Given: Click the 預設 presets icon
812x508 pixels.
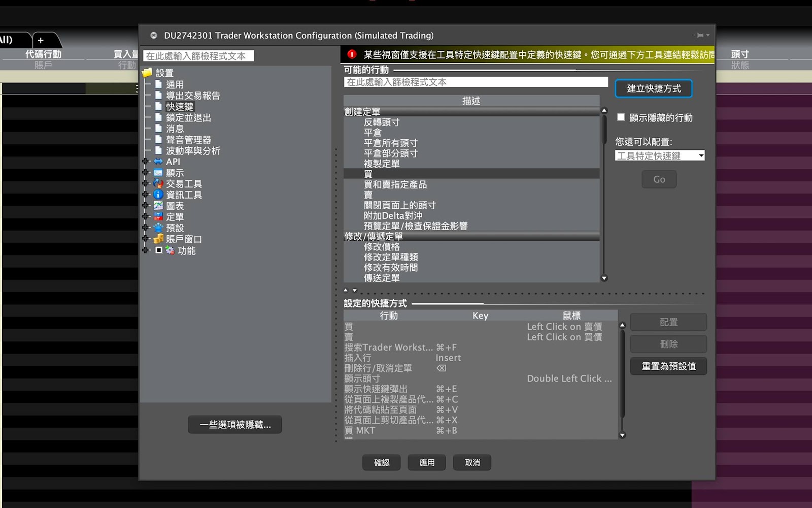Looking at the screenshot, I should point(158,228).
